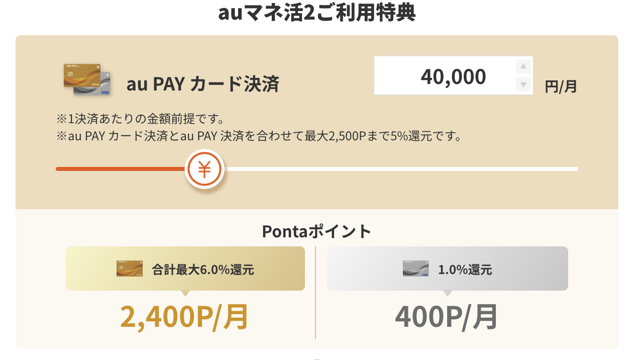Click the au PAY gold and silver cards image
The image size is (644, 360).
87,80
